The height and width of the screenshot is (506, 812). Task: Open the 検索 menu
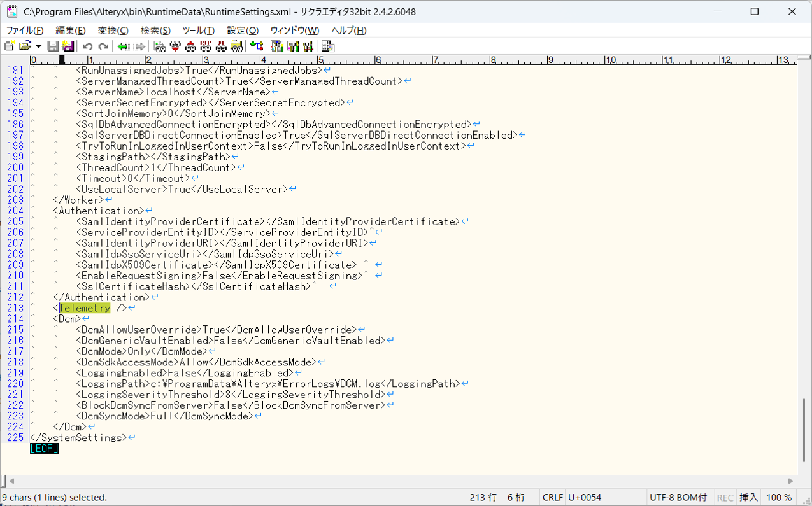156,30
